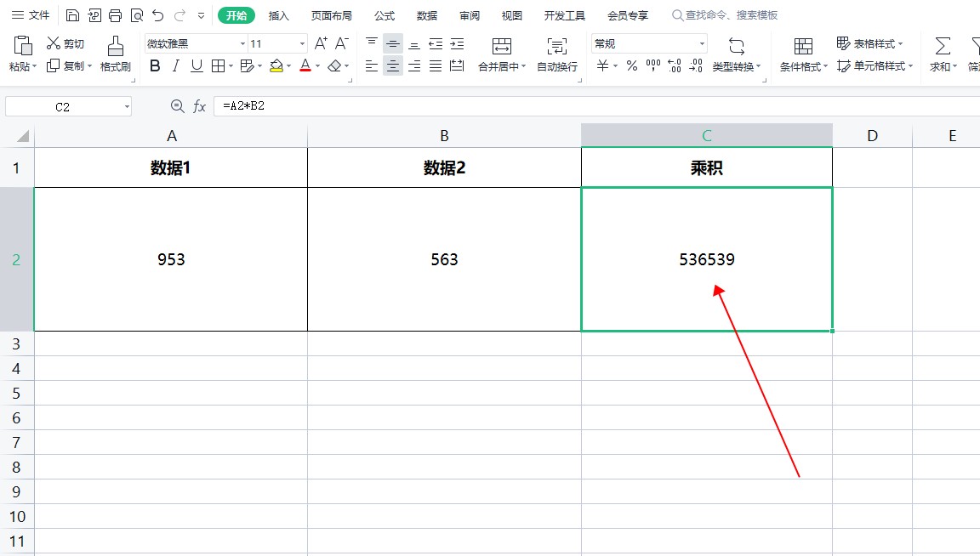The width and height of the screenshot is (980, 556).
Task: Click the Save icon in quick access toolbar
Action: click(72, 15)
